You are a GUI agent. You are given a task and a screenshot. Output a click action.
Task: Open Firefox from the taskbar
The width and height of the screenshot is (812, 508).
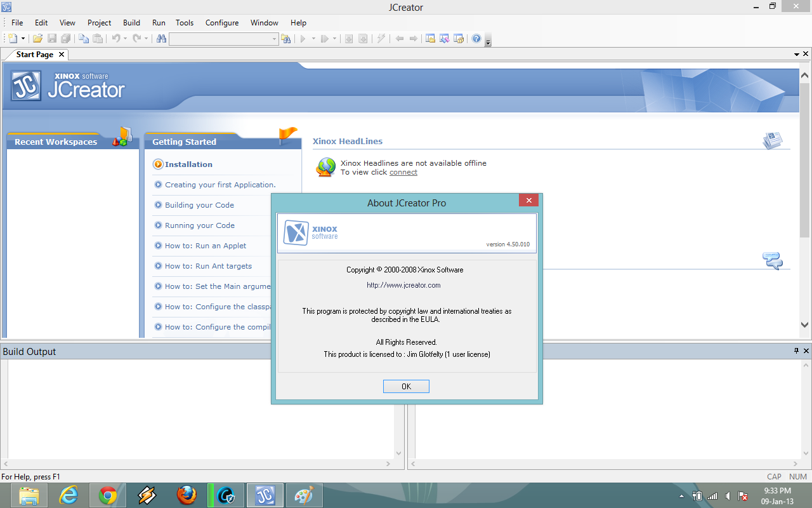[x=187, y=495]
